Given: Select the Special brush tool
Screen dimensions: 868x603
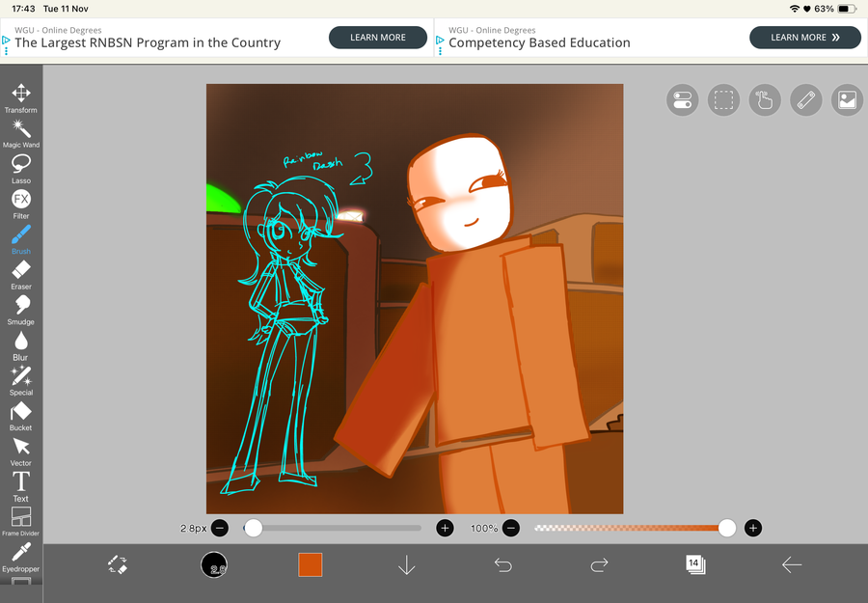Looking at the screenshot, I should 21,381.
